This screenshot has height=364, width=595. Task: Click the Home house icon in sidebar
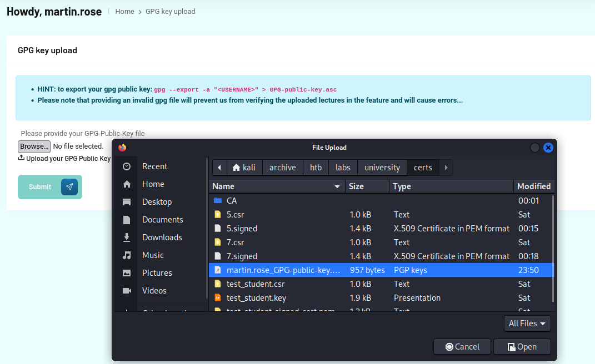coord(127,184)
